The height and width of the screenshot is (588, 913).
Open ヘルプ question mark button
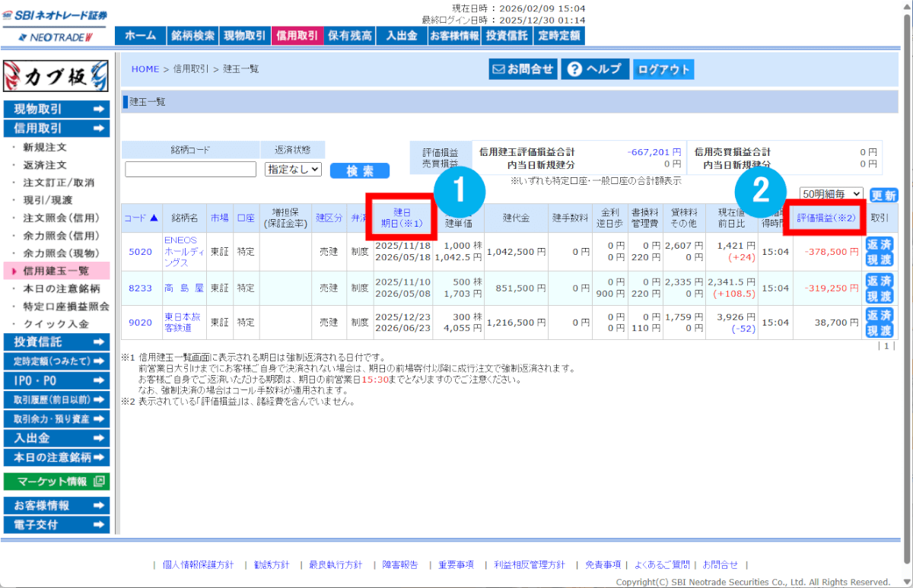(594, 69)
